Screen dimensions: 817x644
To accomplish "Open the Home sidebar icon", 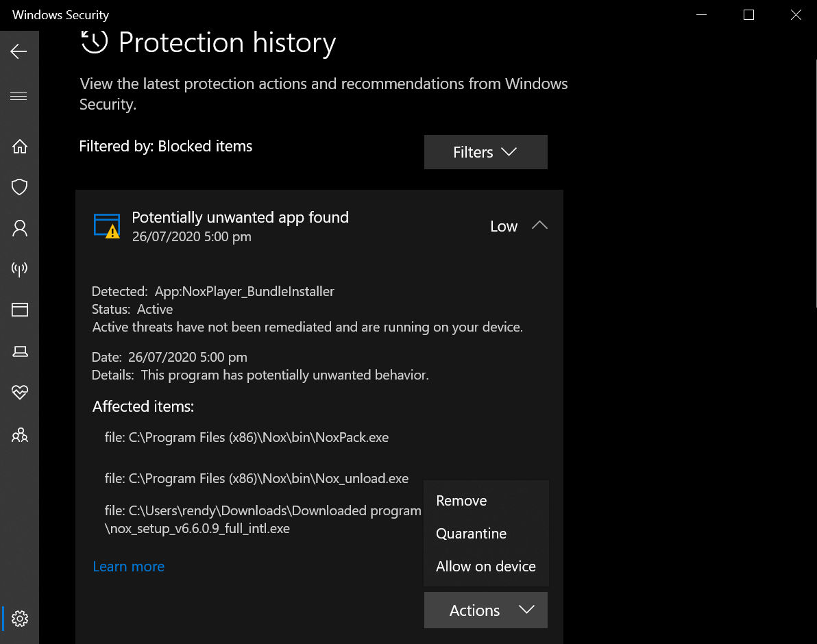I will 20,147.
